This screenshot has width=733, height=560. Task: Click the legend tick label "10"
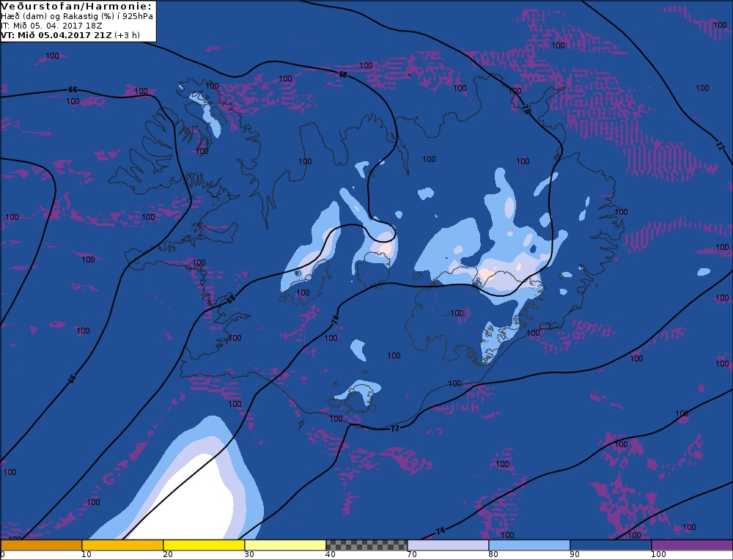(x=86, y=555)
